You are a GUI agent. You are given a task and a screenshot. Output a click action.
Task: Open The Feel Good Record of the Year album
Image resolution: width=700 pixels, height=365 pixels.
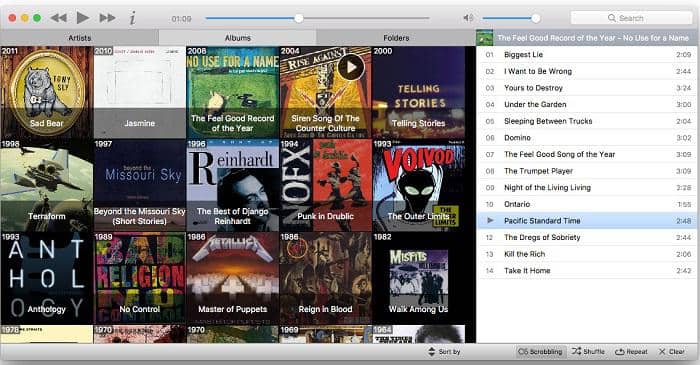click(232, 92)
